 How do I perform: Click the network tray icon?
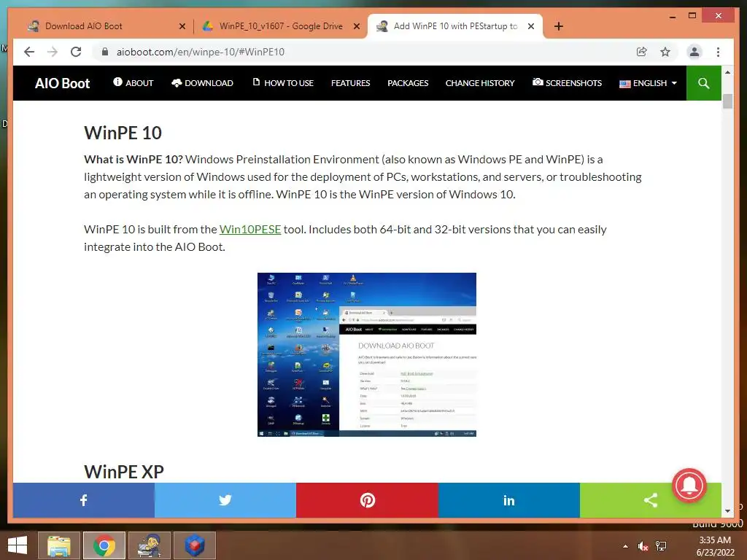(x=661, y=546)
